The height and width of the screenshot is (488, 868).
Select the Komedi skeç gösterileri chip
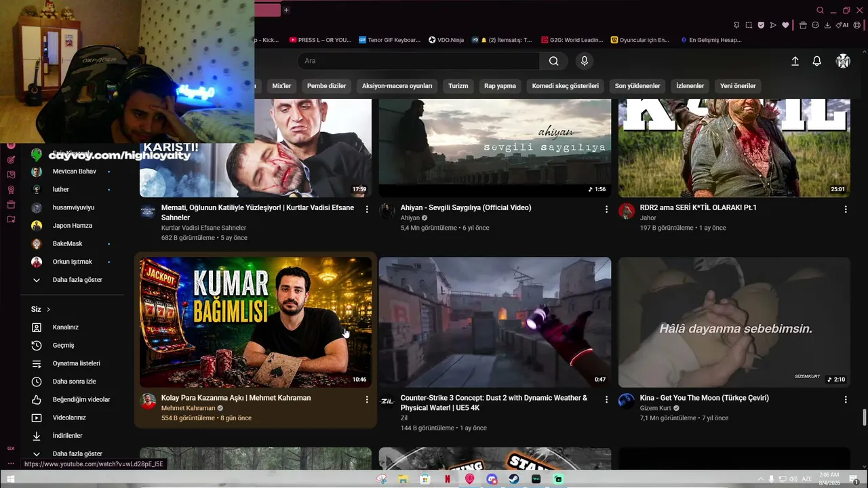pos(566,86)
